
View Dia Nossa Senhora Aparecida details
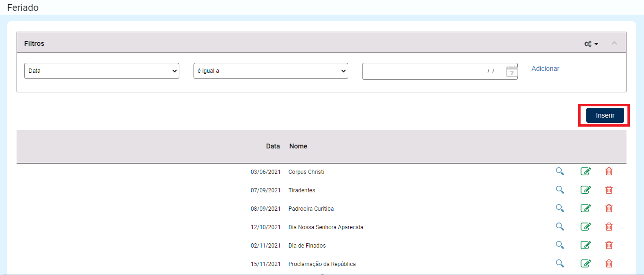pyautogui.click(x=560, y=227)
